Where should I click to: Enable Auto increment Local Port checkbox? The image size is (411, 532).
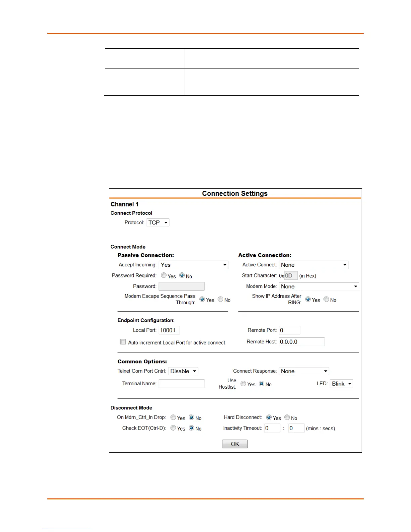(x=123, y=342)
